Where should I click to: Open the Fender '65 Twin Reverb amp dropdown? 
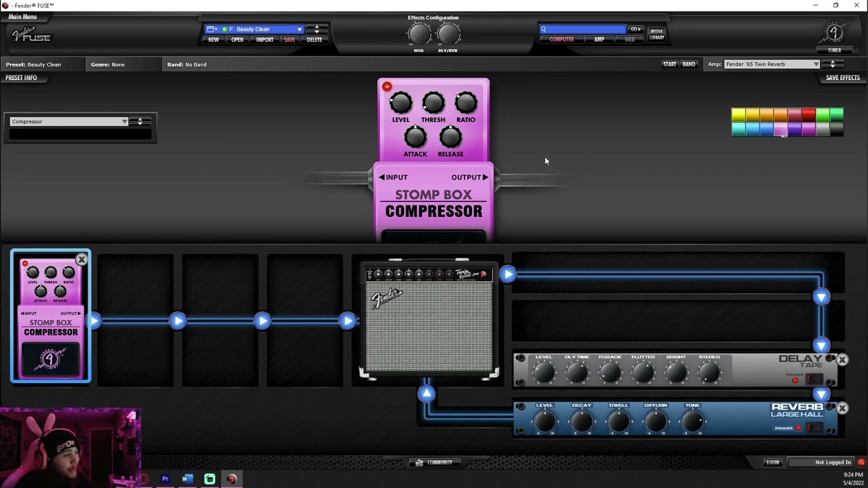(x=772, y=64)
